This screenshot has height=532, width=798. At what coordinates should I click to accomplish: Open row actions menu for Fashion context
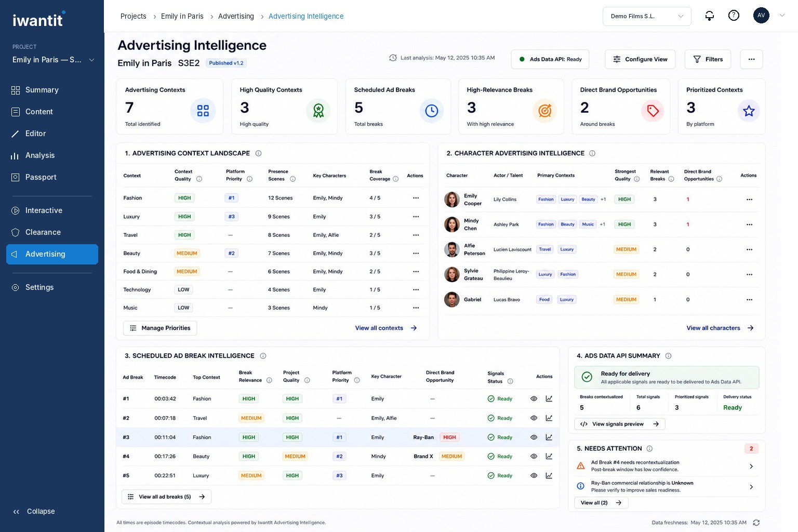click(x=416, y=198)
